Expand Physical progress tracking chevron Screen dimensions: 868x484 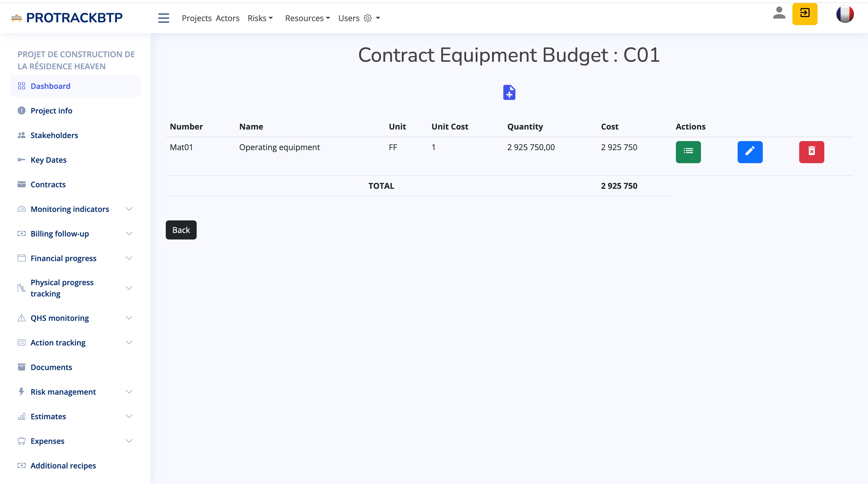[129, 288]
